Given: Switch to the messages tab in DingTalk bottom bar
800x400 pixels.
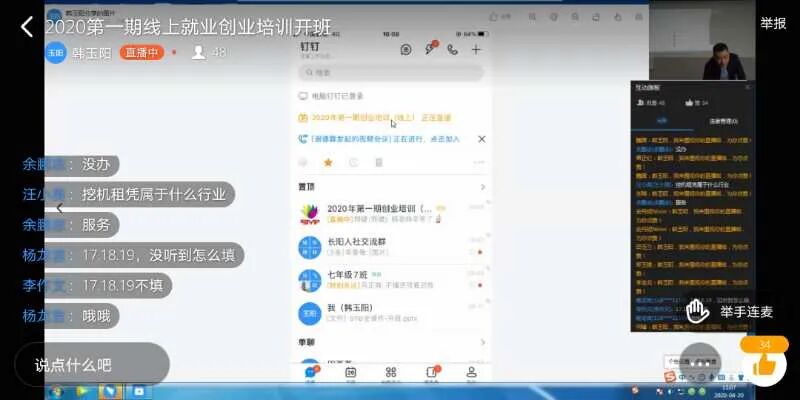Looking at the screenshot, I should pos(311,373).
